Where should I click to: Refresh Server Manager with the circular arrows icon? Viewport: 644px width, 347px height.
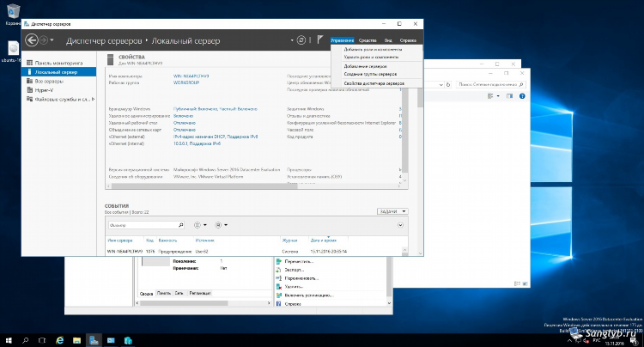[x=301, y=40]
